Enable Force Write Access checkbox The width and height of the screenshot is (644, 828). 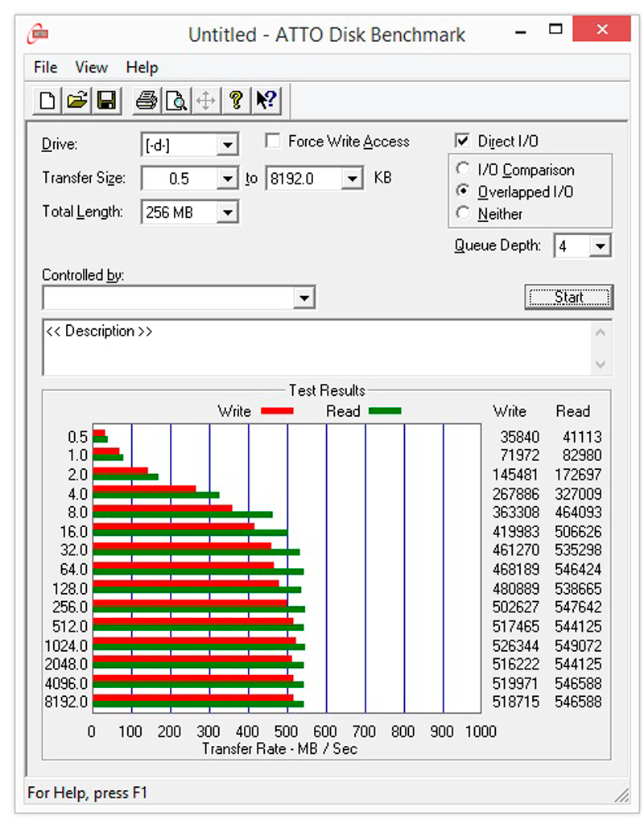(273, 142)
